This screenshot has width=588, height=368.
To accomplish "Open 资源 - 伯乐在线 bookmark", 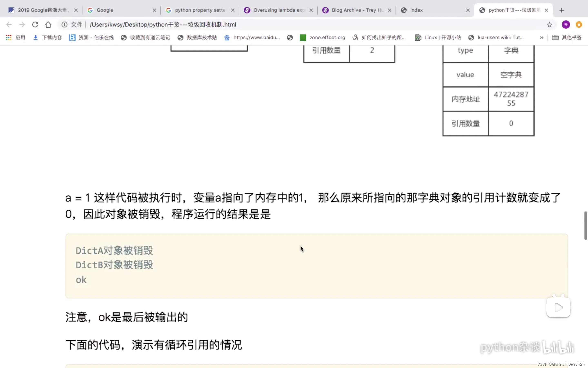I will click(x=91, y=37).
